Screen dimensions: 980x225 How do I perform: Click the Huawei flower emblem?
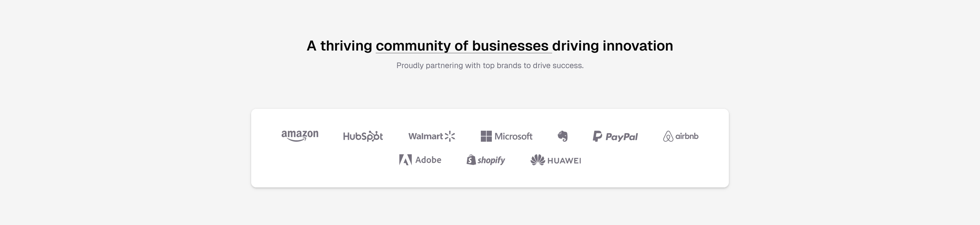[x=537, y=160]
